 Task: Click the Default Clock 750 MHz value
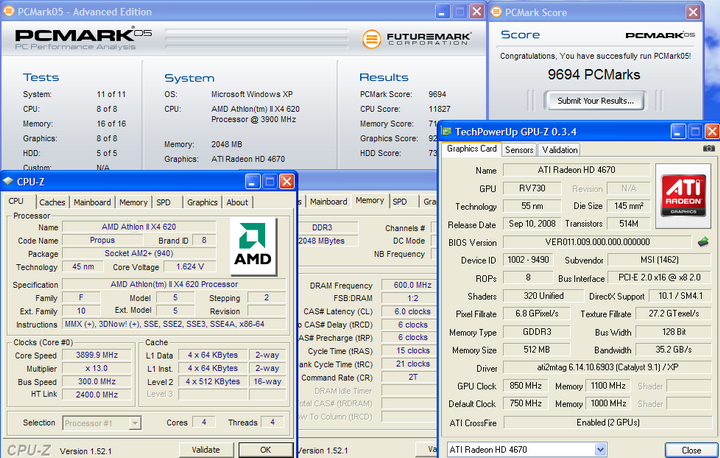tap(526, 403)
